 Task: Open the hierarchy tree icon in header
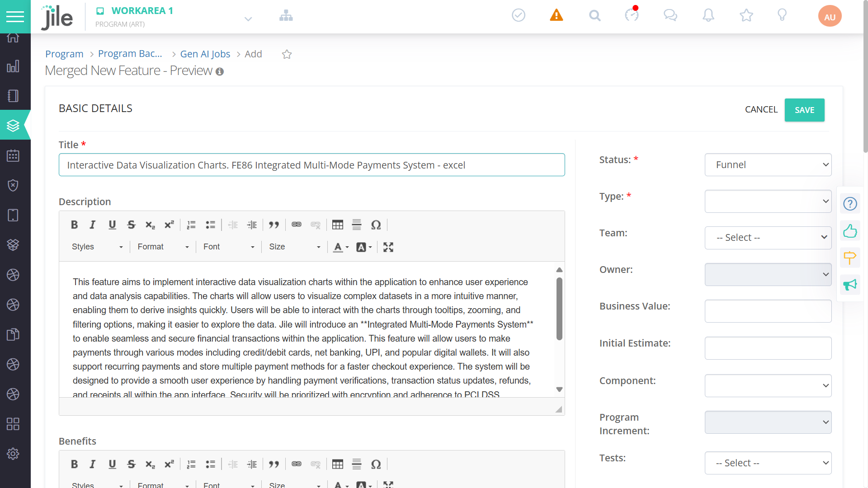coord(286,16)
